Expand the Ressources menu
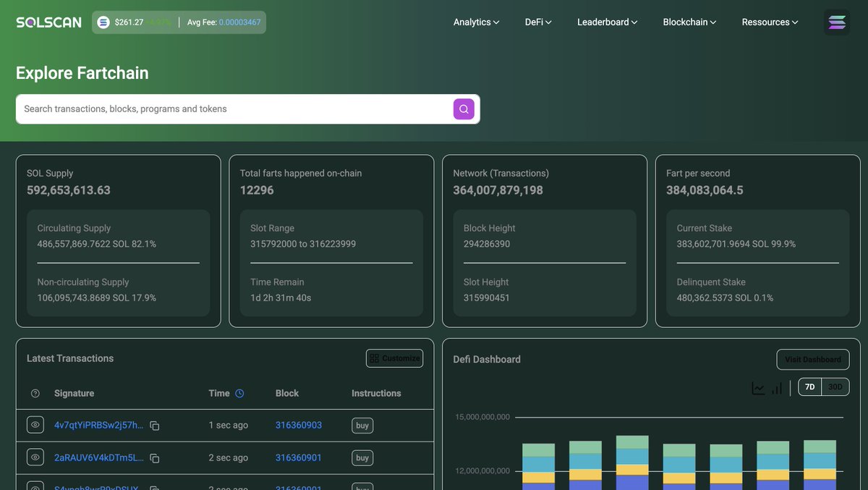Screen dimensions: 868x490 click(x=770, y=22)
